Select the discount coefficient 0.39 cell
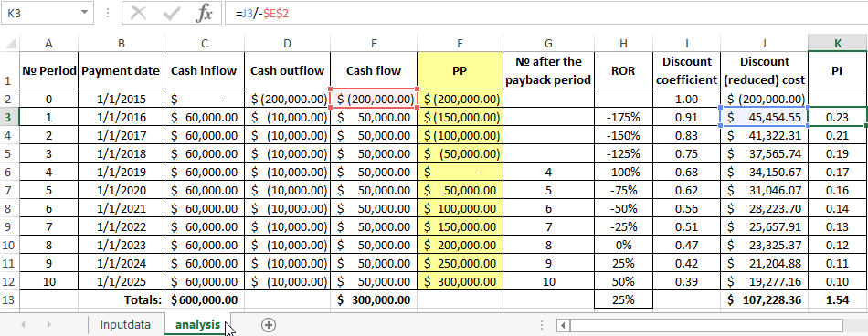 pos(687,282)
